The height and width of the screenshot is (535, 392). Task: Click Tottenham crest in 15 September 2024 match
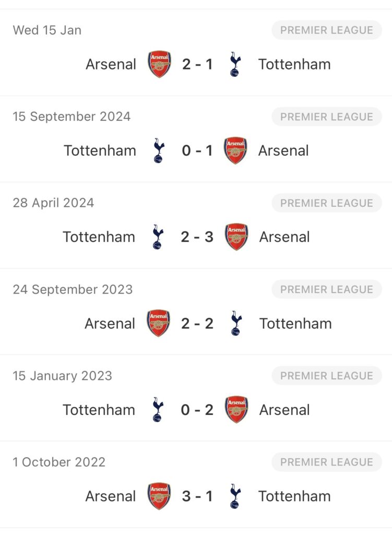click(x=158, y=151)
